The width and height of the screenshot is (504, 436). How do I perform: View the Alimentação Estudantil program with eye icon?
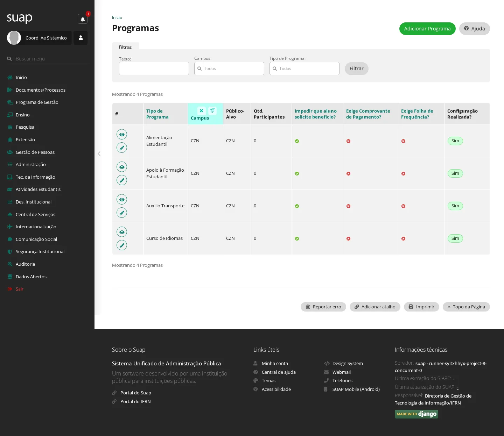(x=122, y=135)
